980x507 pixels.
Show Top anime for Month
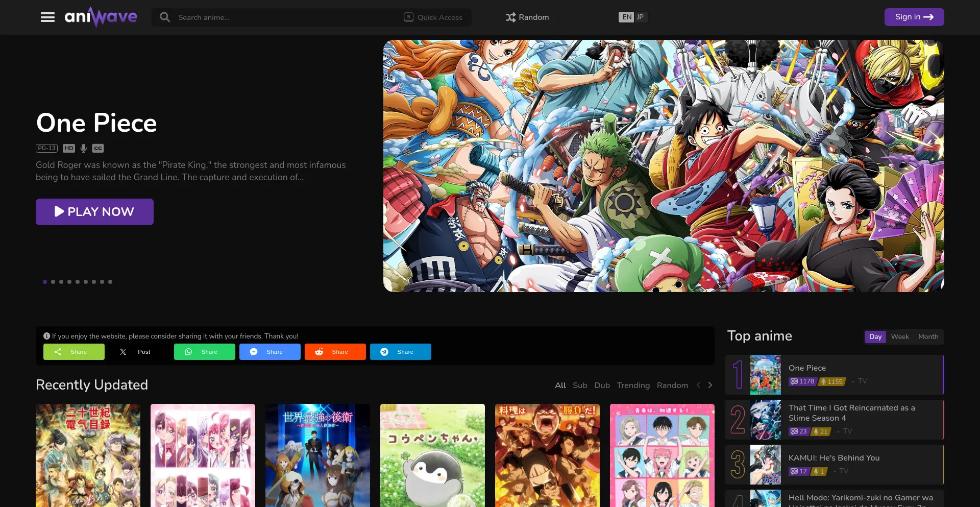(928, 337)
